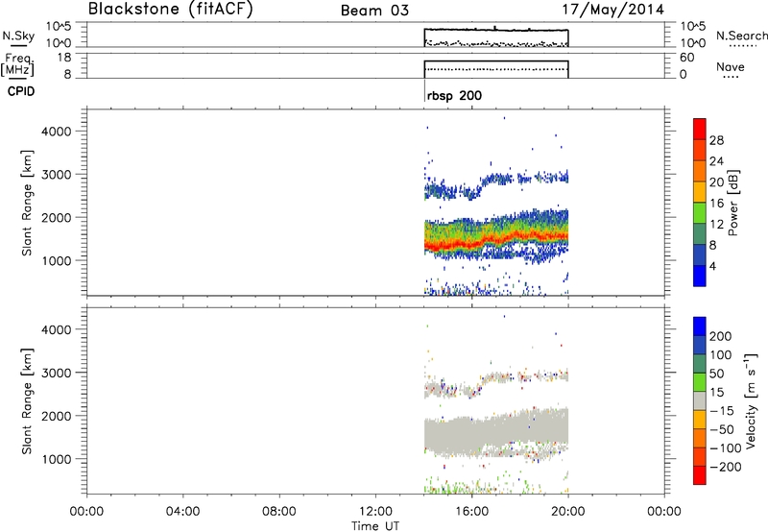
Task: Select the 50 velocity scale label
Action: click(716, 374)
